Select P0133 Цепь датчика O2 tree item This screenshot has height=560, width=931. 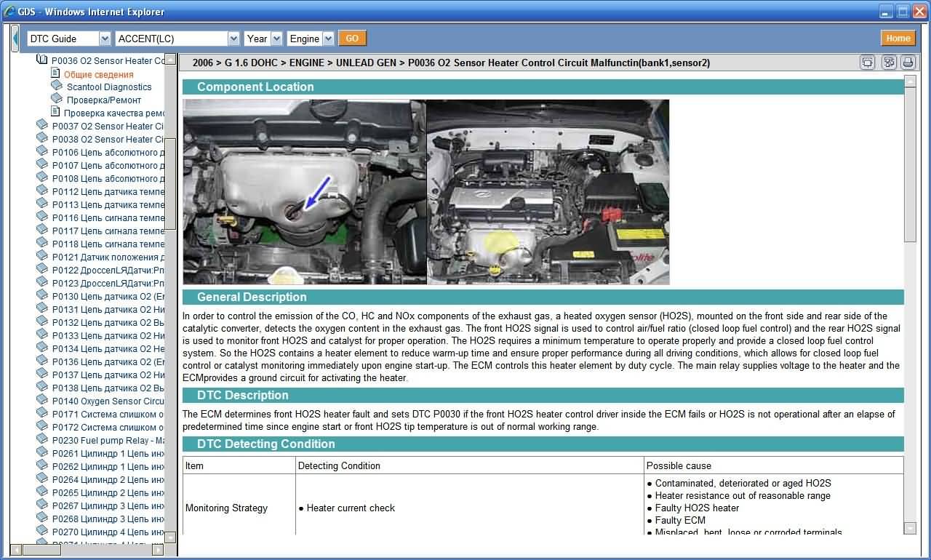108,336
